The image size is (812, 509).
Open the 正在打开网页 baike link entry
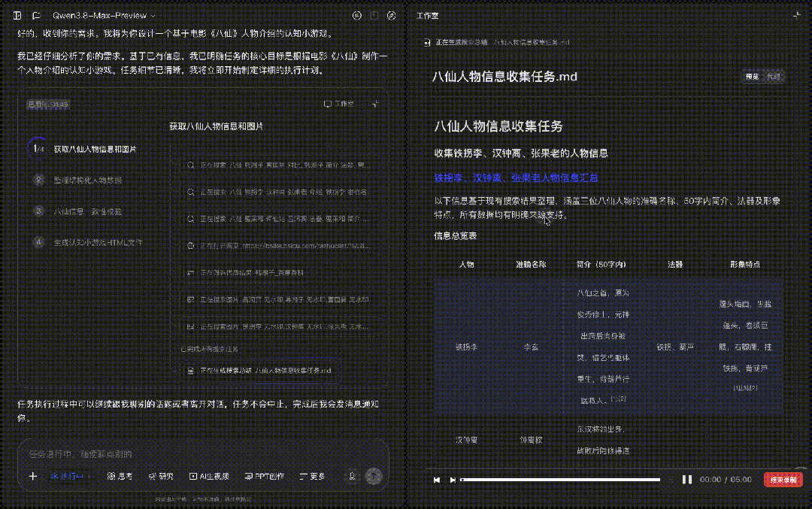pos(278,245)
